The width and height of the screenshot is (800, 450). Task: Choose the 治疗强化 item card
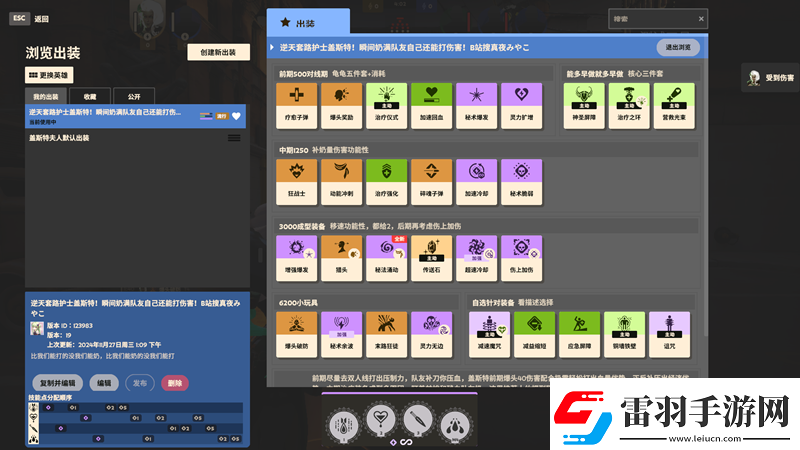(386, 182)
